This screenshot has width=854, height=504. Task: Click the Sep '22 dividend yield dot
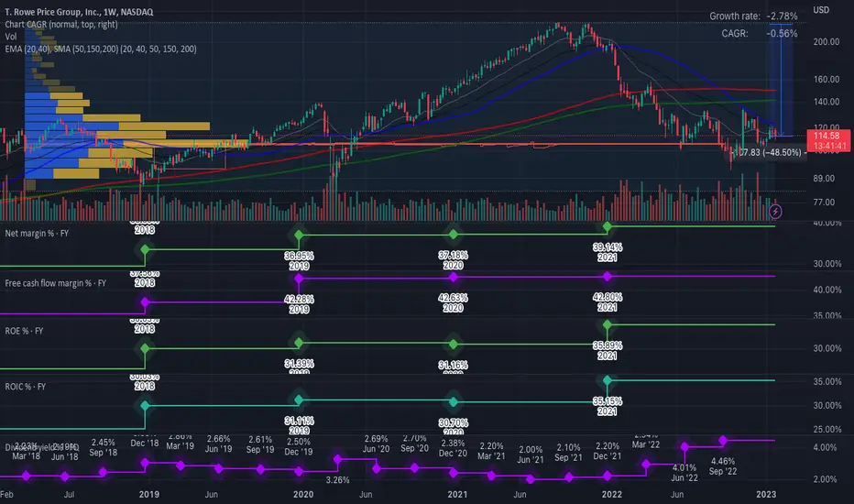[723, 440]
